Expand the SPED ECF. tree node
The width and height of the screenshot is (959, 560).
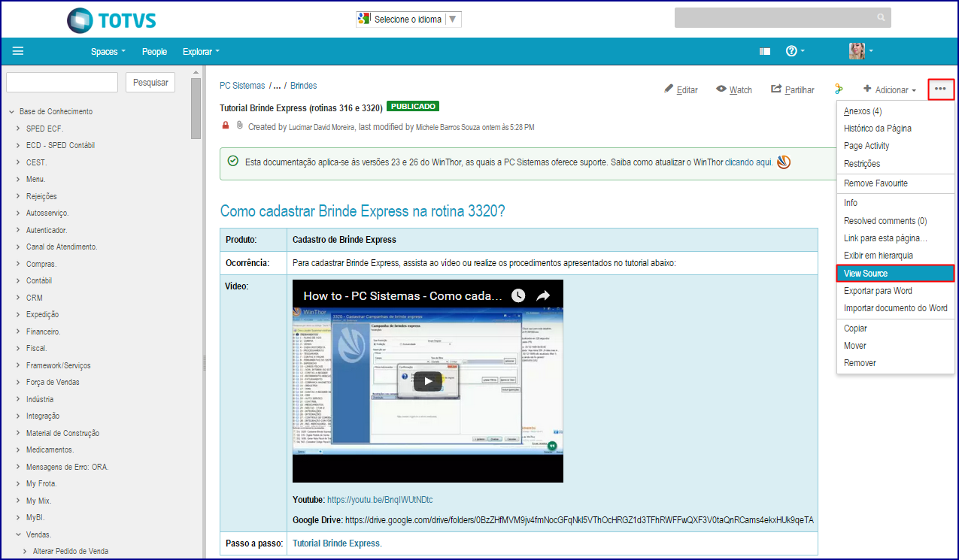18,129
